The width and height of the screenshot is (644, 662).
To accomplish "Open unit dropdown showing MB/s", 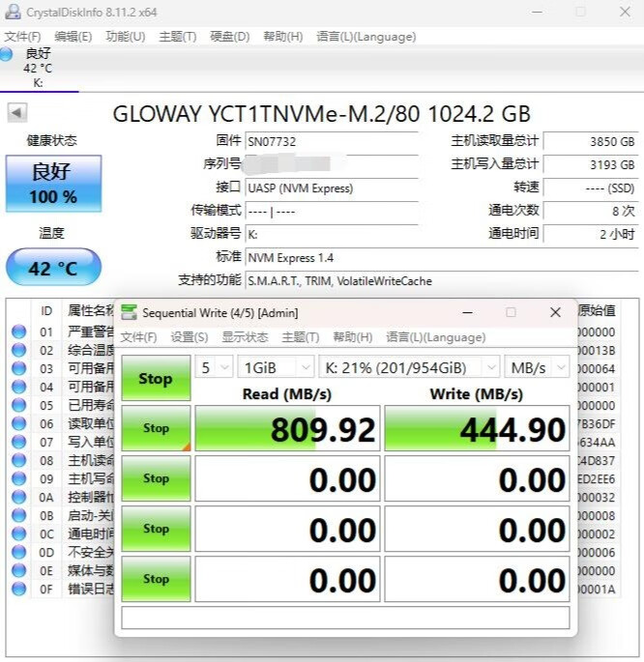I will [x=537, y=367].
